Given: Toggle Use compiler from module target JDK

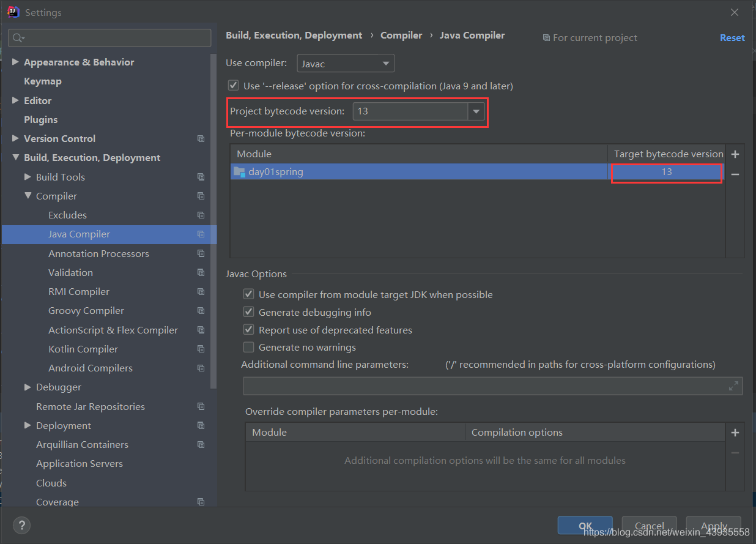Looking at the screenshot, I should (x=248, y=294).
